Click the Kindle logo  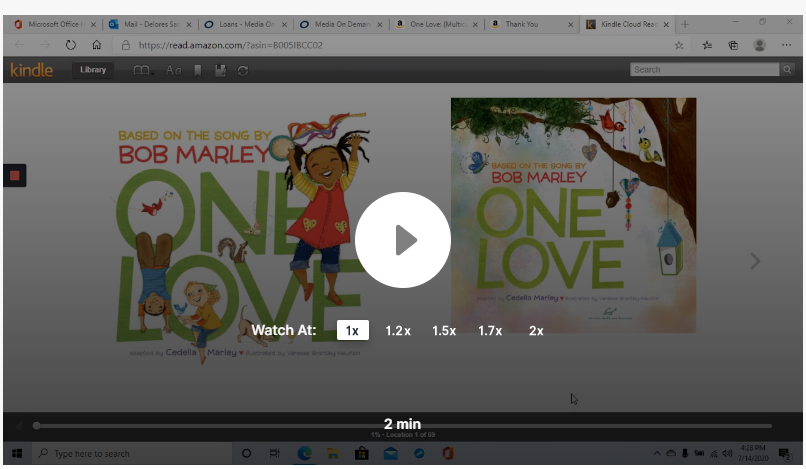pos(31,70)
